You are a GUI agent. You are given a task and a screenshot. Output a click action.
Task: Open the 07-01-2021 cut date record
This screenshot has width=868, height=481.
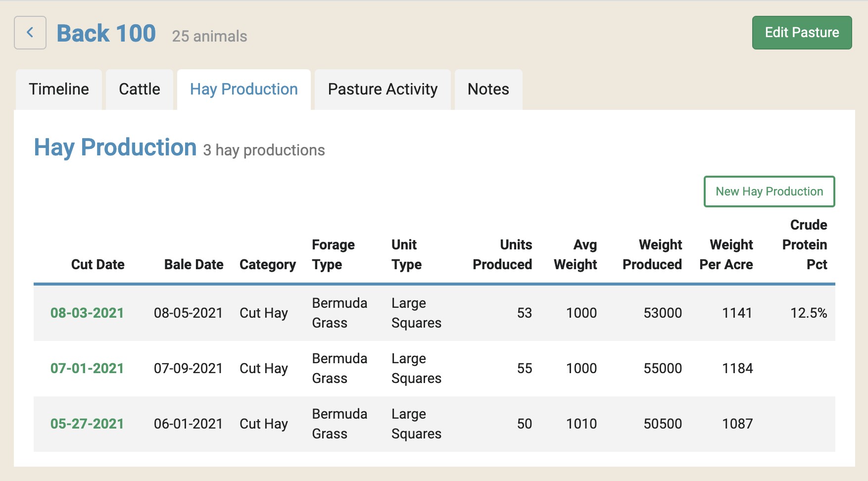click(87, 369)
